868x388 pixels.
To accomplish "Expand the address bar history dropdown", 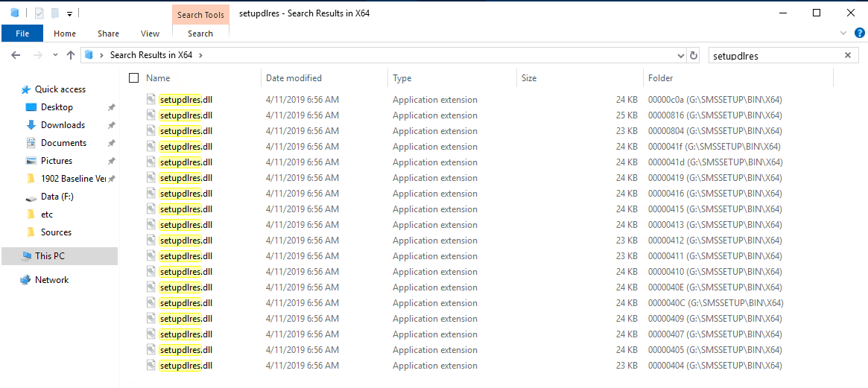I will pyautogui.click(x=681, y=55).
